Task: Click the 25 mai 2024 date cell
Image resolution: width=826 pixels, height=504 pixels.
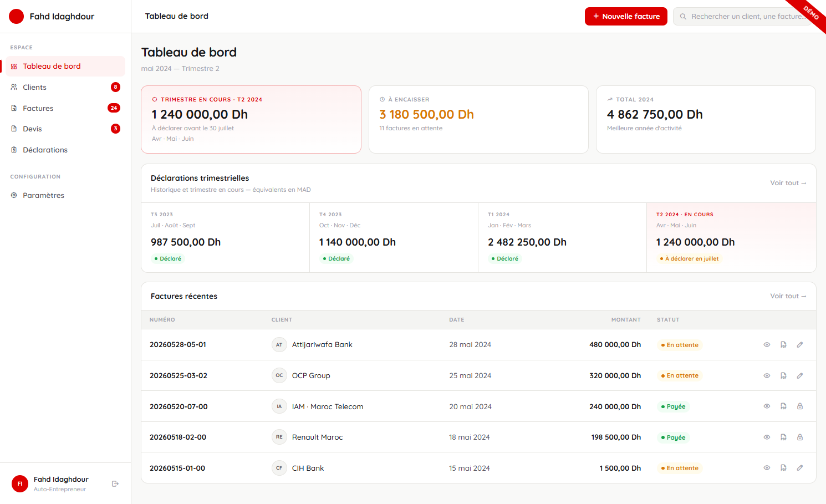Action: [470, 376]
